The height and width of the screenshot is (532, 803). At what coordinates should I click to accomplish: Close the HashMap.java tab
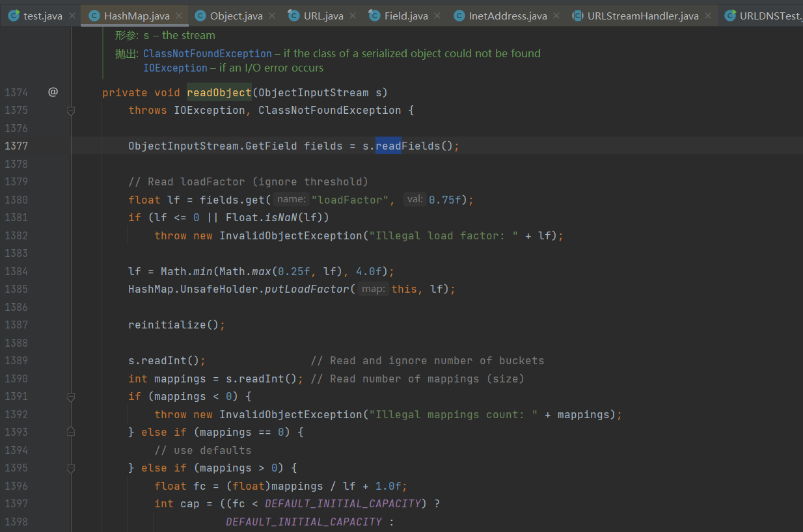[180, 16]
